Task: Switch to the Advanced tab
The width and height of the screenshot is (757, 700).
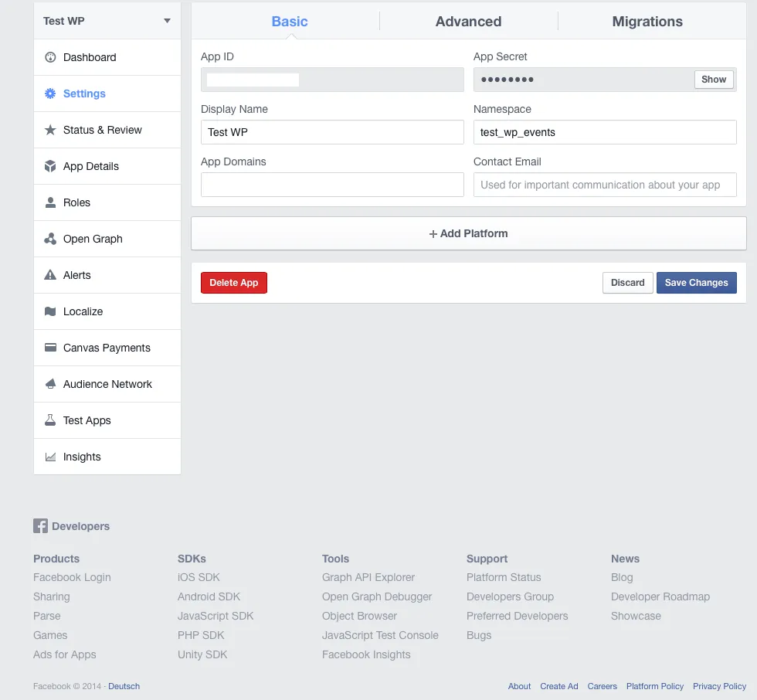Action: pyautogui.click(x=468, y=21)
